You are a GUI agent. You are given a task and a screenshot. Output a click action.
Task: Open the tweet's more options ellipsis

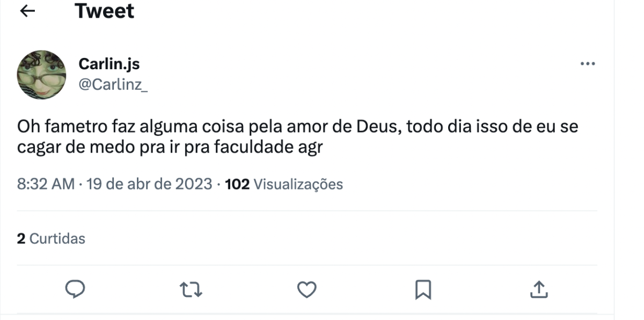point(588,64)
